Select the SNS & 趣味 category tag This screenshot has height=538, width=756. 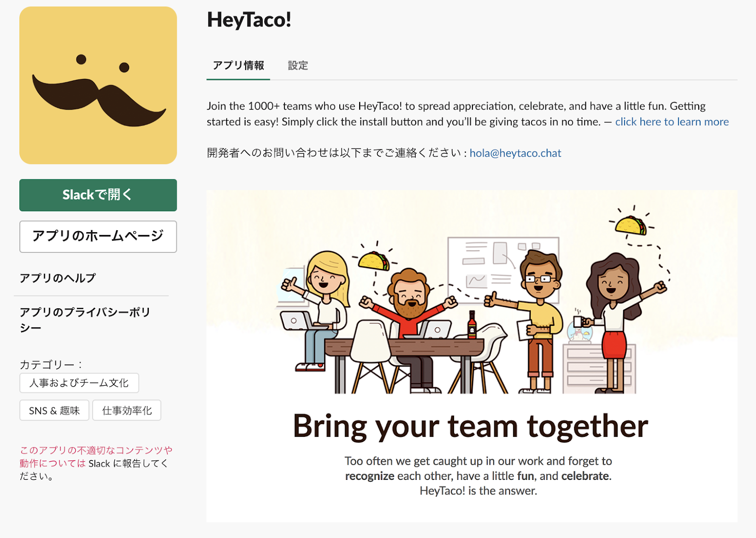pos(54,410)
